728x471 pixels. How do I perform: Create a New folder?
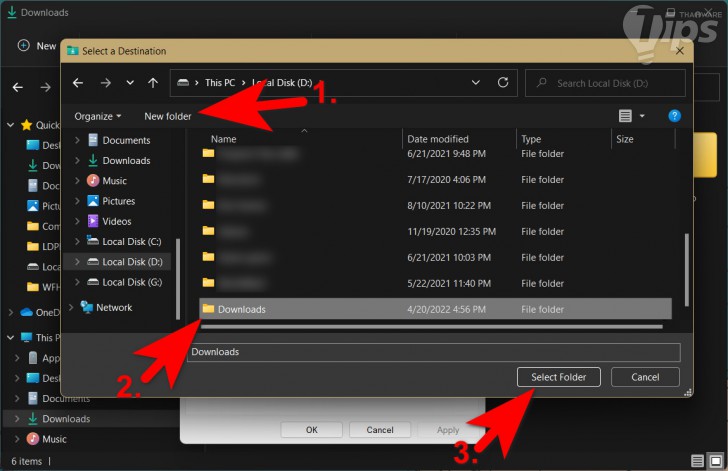(168, 116)
